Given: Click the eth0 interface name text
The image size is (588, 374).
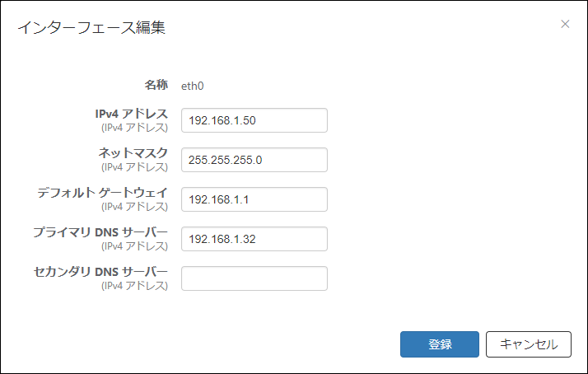Looking at the screenshot, I should 193,86.
